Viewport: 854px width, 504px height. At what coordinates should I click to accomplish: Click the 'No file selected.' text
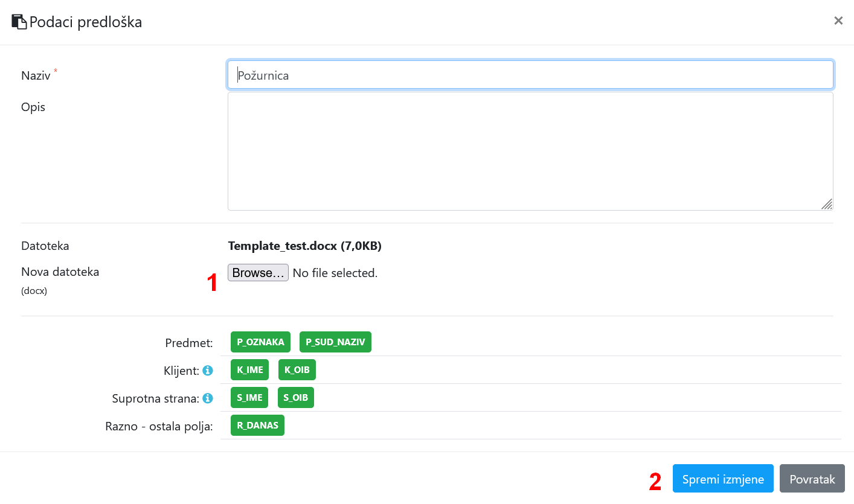(x=335, y=273)
